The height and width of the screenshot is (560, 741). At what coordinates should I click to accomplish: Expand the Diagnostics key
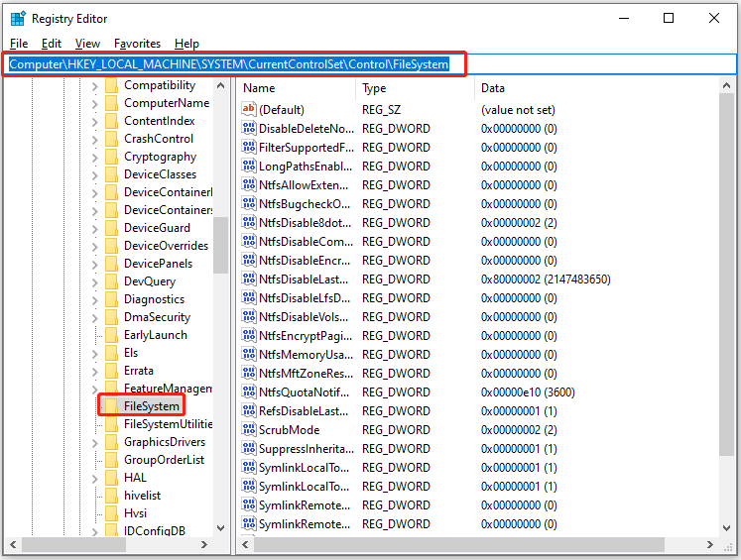[94, 300]
